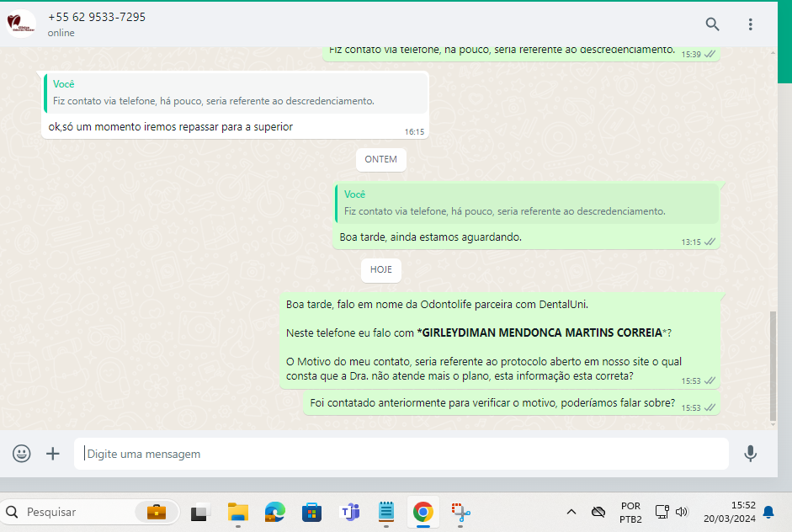Select the message starting 'Boa tarde, falo em nome'
Image resolution: width=792 pixels, height=532 pixels.
pos(500,341)
